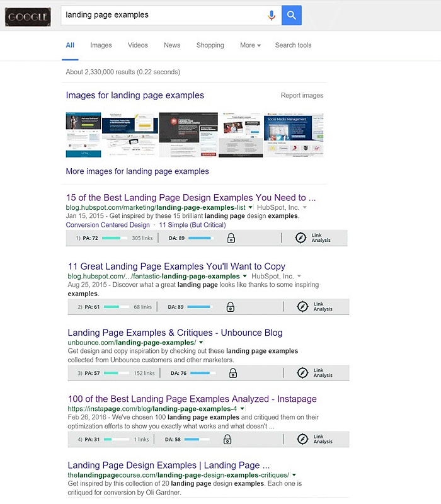Click the '152 links' text
This screenshot has height=504, width=441.
pos(144,373)
